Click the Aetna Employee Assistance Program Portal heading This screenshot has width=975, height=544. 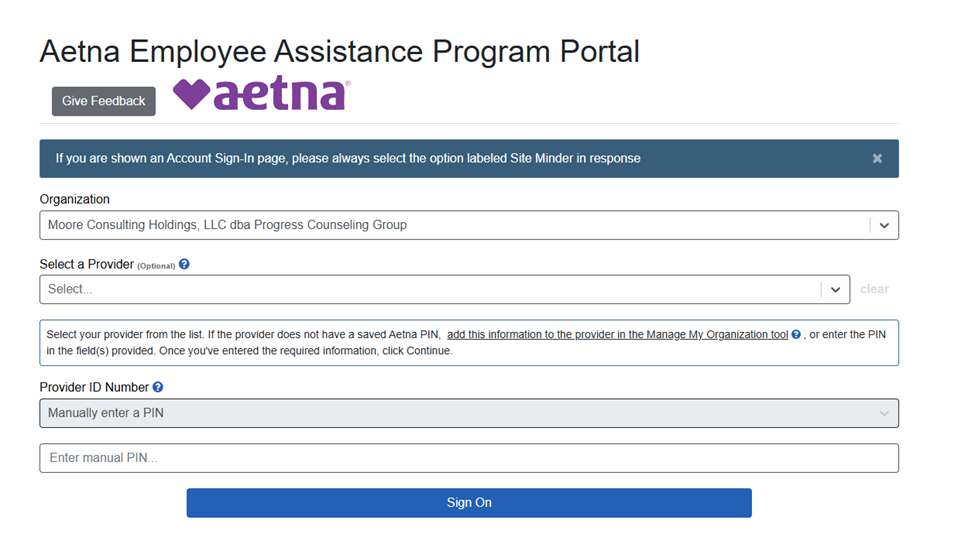point(339,51)
